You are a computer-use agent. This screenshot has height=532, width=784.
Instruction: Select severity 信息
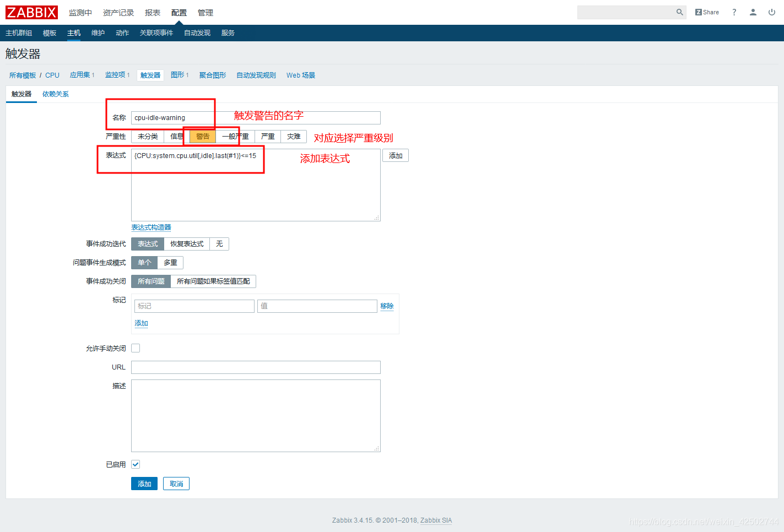pos(177,137)
